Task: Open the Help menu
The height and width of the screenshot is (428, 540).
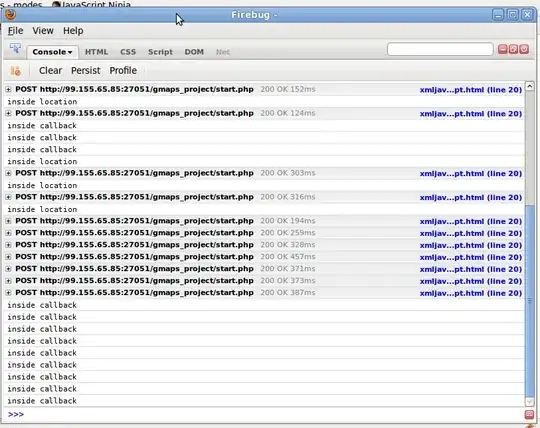Action: click(x=73, y=31)
